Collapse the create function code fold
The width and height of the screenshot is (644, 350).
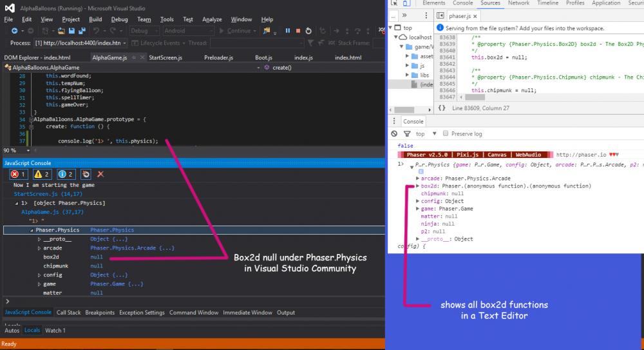(x=31, y=127)
